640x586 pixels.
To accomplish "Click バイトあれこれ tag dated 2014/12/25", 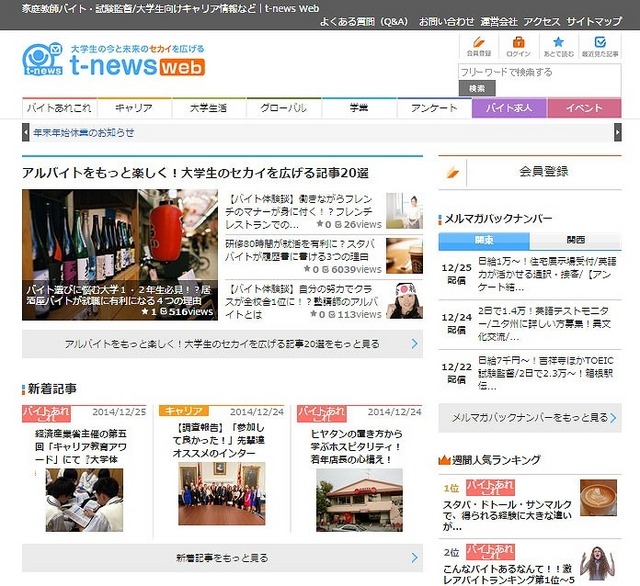I will [x=46, y=413].
